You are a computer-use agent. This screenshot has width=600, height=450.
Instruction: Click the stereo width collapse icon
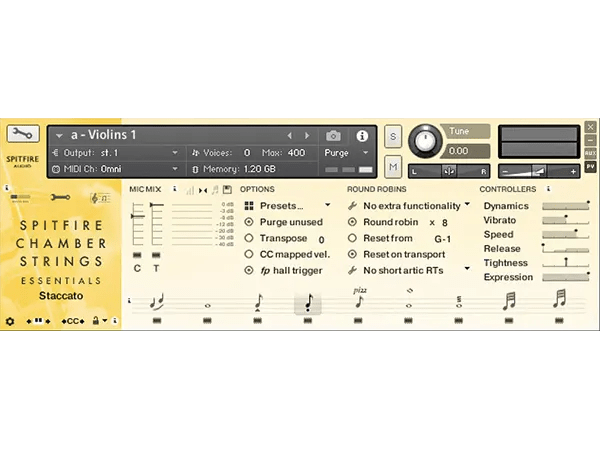pyautogui.click(x=203, y=190)
